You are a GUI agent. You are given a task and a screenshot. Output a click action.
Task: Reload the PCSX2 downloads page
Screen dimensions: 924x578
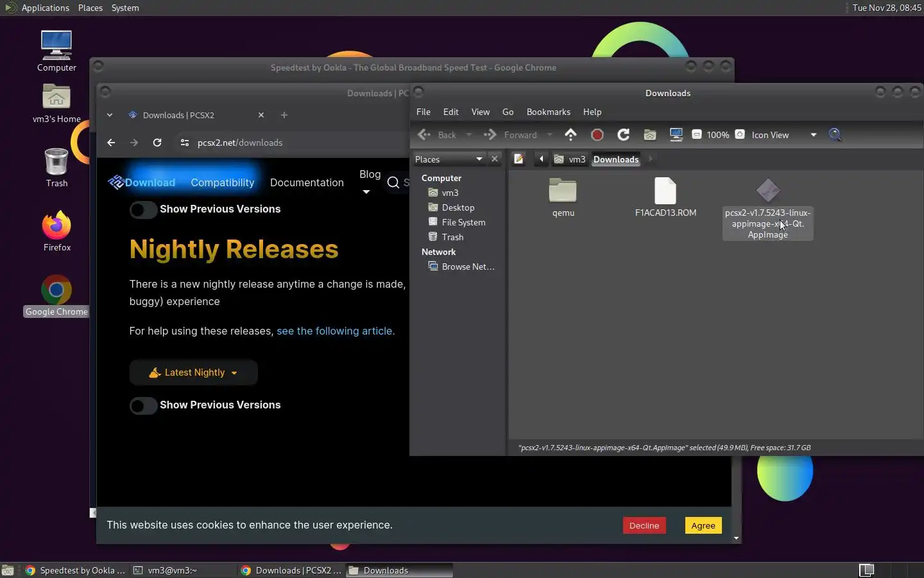(x=157, y=143)
